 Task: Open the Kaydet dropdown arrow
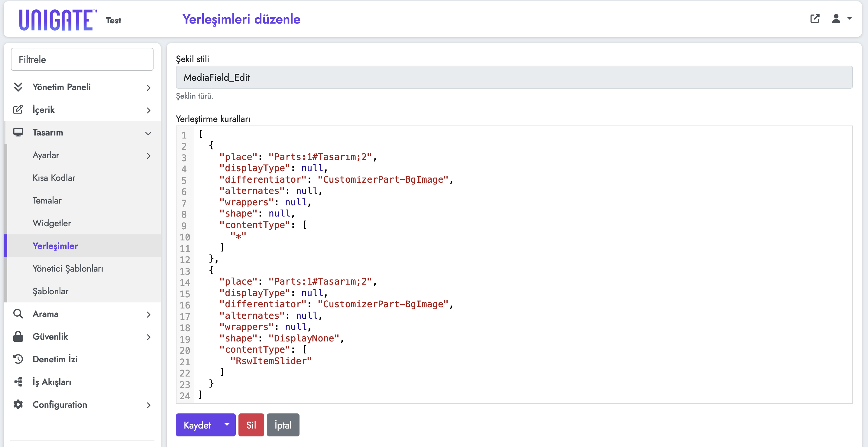227,425
